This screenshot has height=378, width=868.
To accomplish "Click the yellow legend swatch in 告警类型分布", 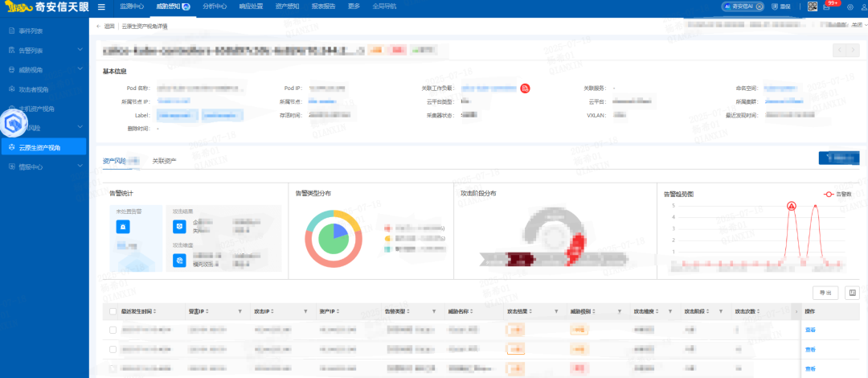I will click(388, 238).
